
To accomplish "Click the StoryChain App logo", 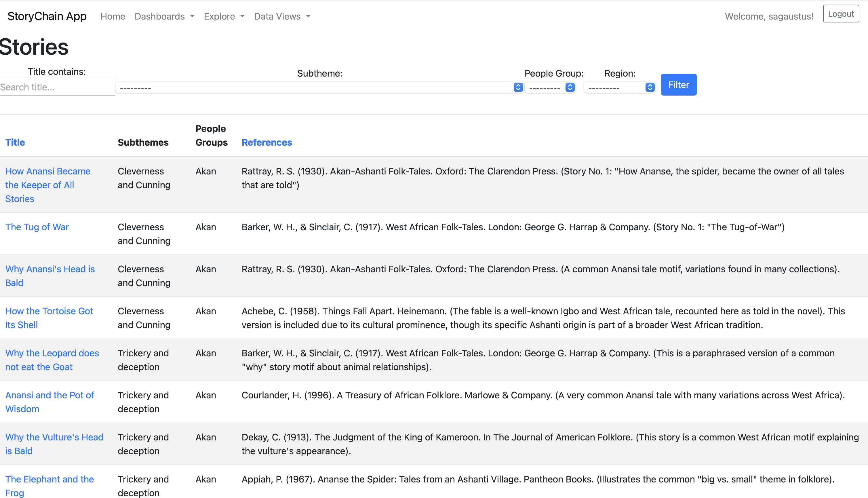I will [x=47, y=16].
